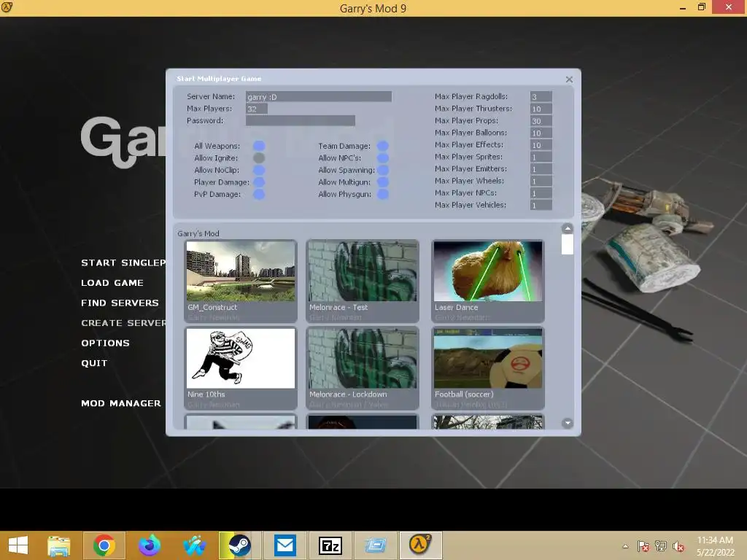Edit the Max Player Sprites value
The width and height of the screenshot is (747, 560).
pos(541,157)
